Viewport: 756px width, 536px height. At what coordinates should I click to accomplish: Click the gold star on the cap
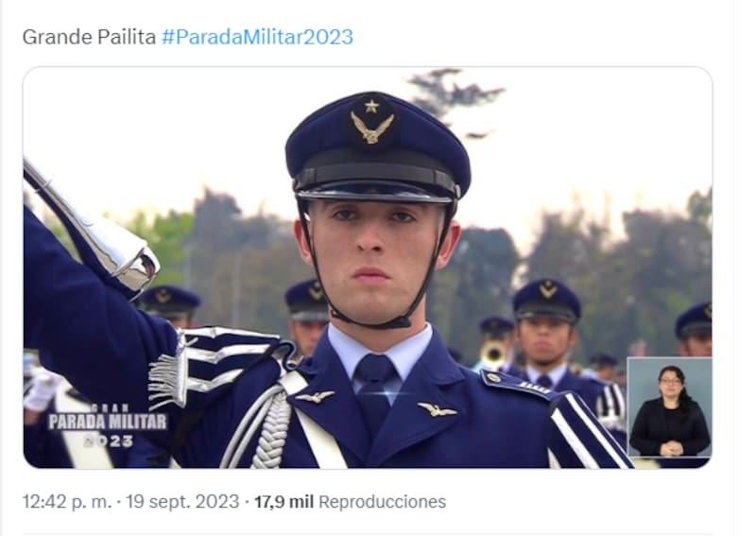[371, 106]
